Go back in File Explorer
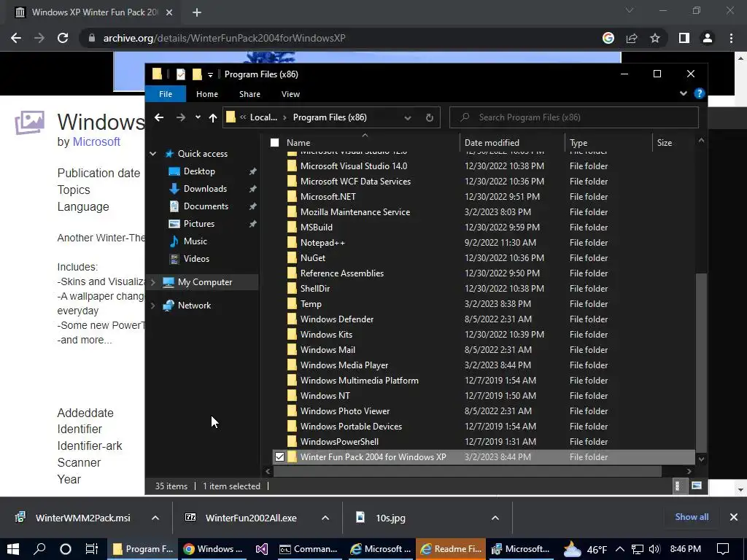747x560 pixels. coord(159,117)
